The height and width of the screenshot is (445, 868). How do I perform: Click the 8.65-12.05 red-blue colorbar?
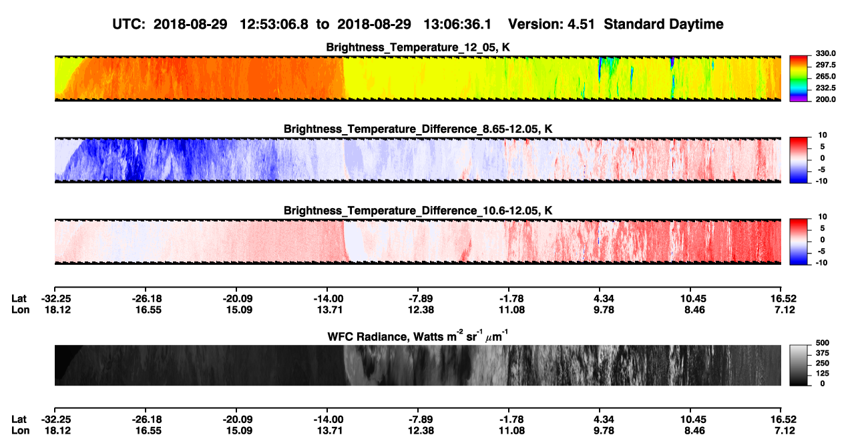click(x=799, y=160)
